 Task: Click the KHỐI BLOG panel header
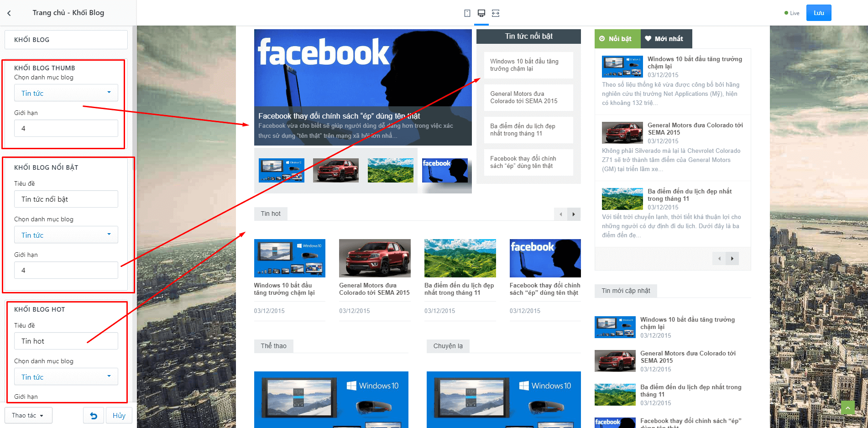click(66, 40)
